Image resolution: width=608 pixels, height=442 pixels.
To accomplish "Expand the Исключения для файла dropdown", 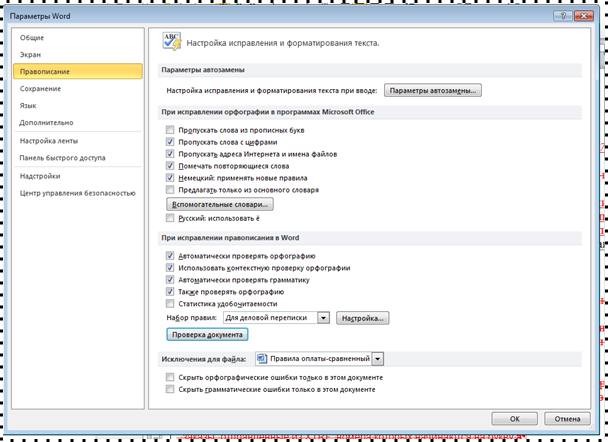I will coord(378,359).
